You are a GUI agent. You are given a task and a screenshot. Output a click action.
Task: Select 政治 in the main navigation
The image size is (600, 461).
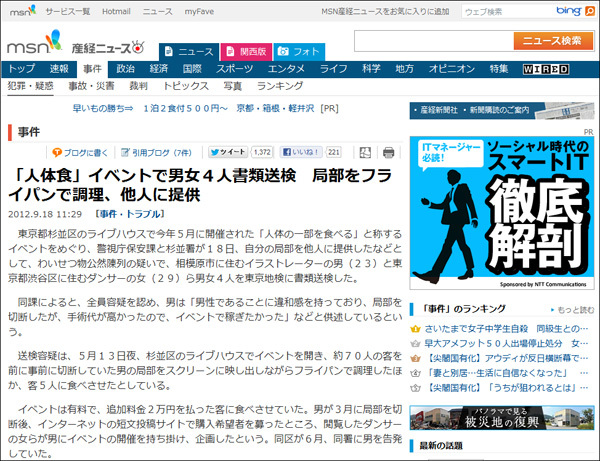125,69
